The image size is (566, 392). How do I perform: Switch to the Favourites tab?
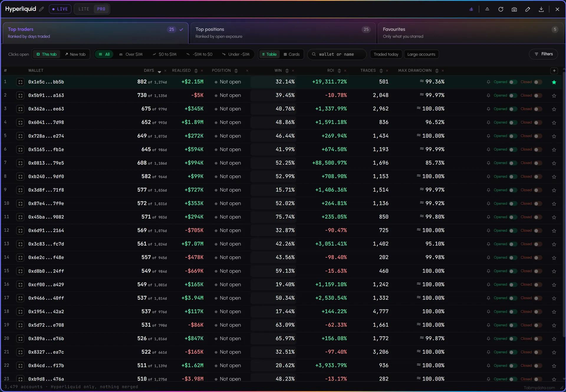[x=470, y=33]
